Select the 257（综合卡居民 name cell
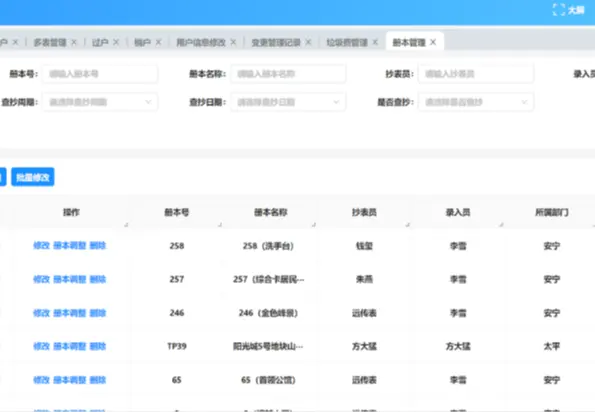 [x=268, y=279]
